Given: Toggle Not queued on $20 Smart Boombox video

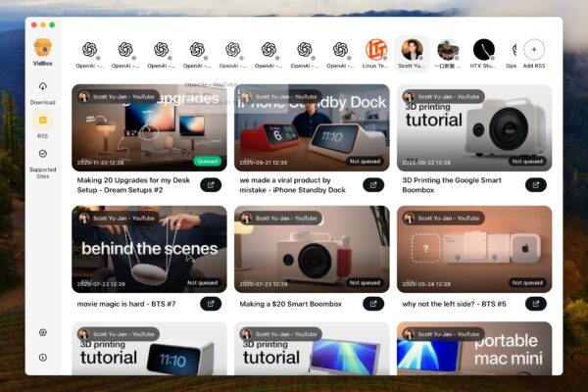Looking at the screenshot, I should coord(367,282).
